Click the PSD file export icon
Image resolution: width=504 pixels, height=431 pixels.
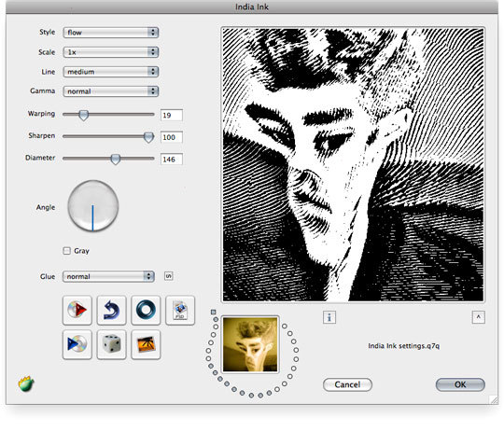click(x=180, y=311)
